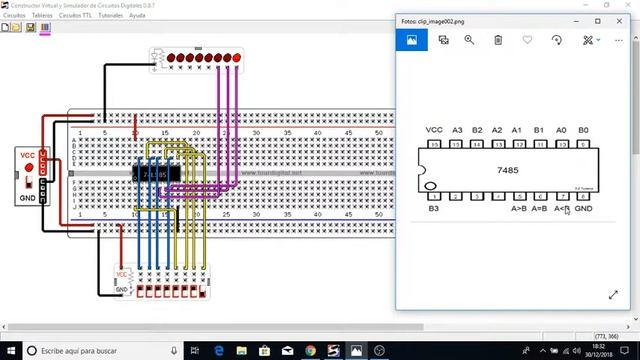Toggle the first DIP switch on the left

click(x=140, y=291)
